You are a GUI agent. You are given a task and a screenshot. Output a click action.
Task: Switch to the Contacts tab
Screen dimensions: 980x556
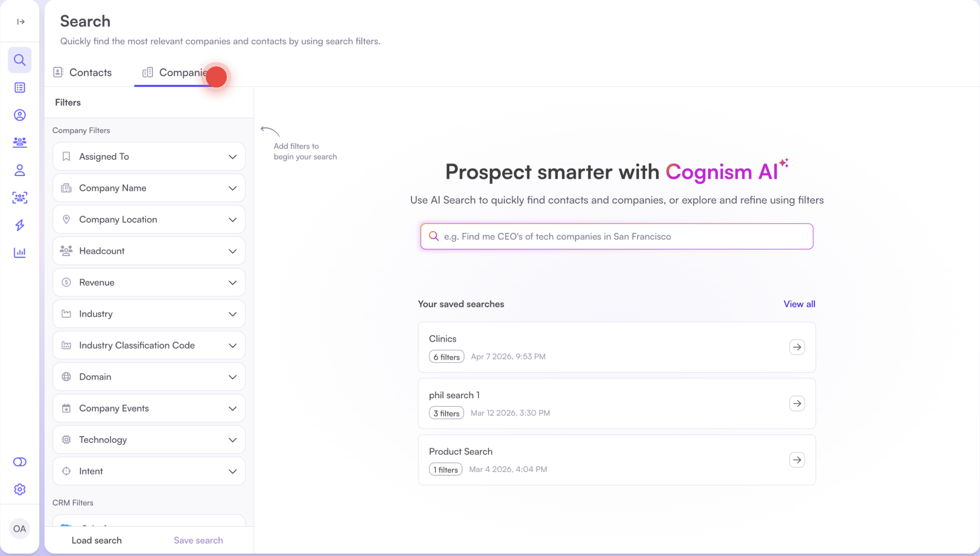(83, 72)
